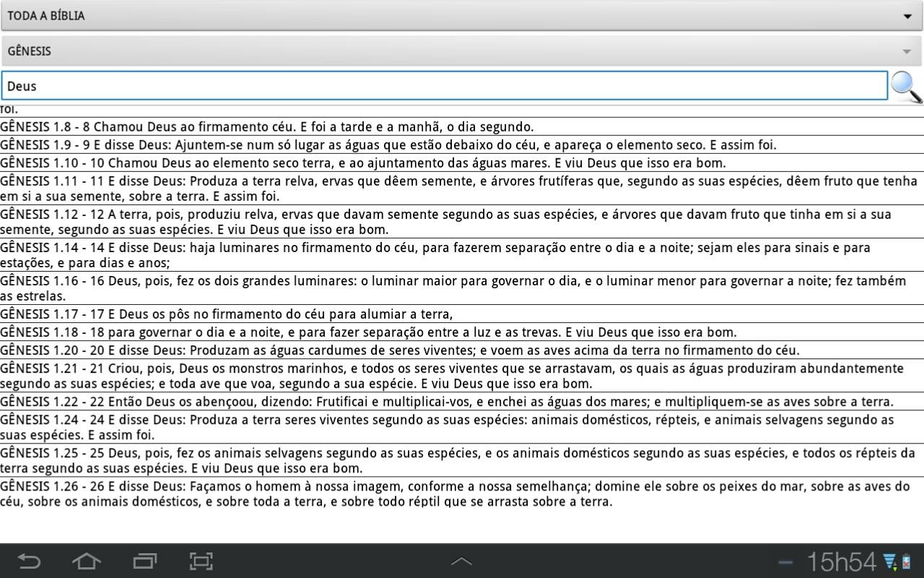Focus the search field containing Deus
924x578 pixels.
[444, 86]
